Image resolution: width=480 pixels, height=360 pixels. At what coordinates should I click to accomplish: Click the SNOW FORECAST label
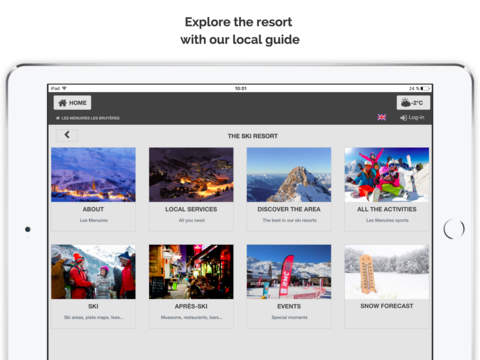(x=387, y=306)
